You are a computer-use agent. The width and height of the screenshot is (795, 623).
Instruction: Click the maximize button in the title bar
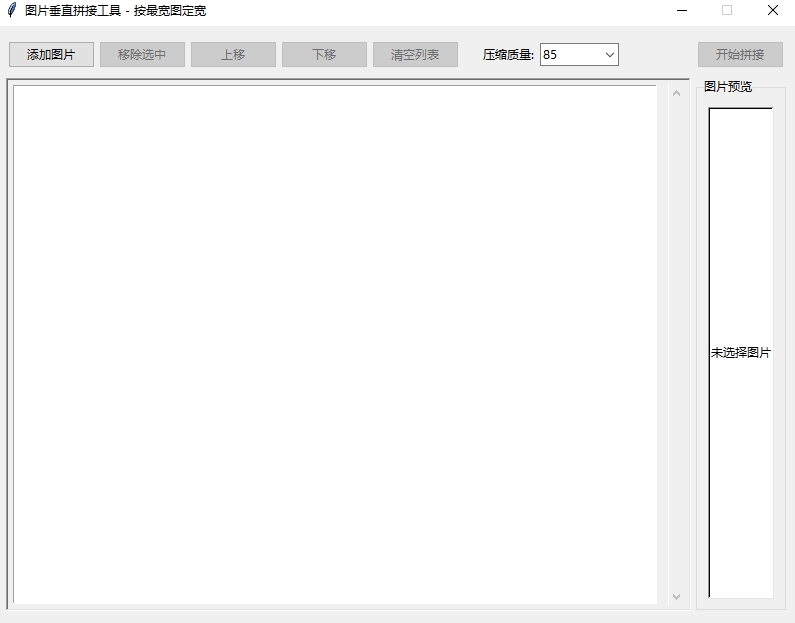point(727,11)
